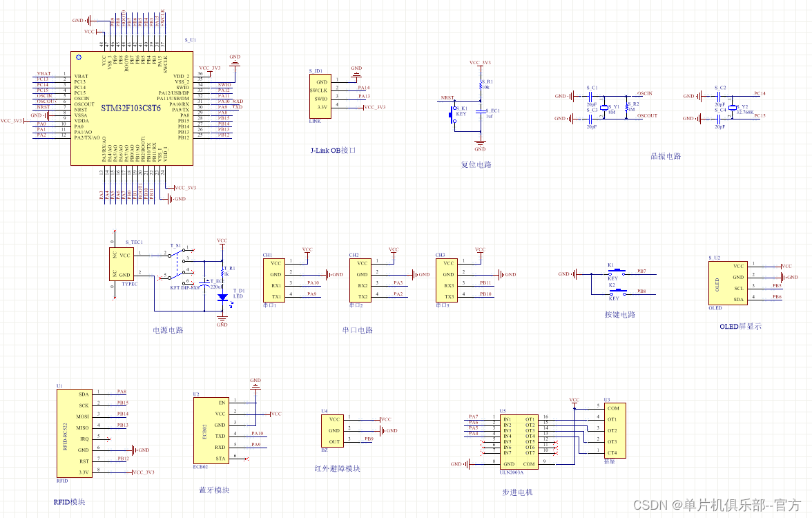Viewport: 812px width, 518px height.
Task: Click the PB7 net label beside K1
Action: click(641, 271)
